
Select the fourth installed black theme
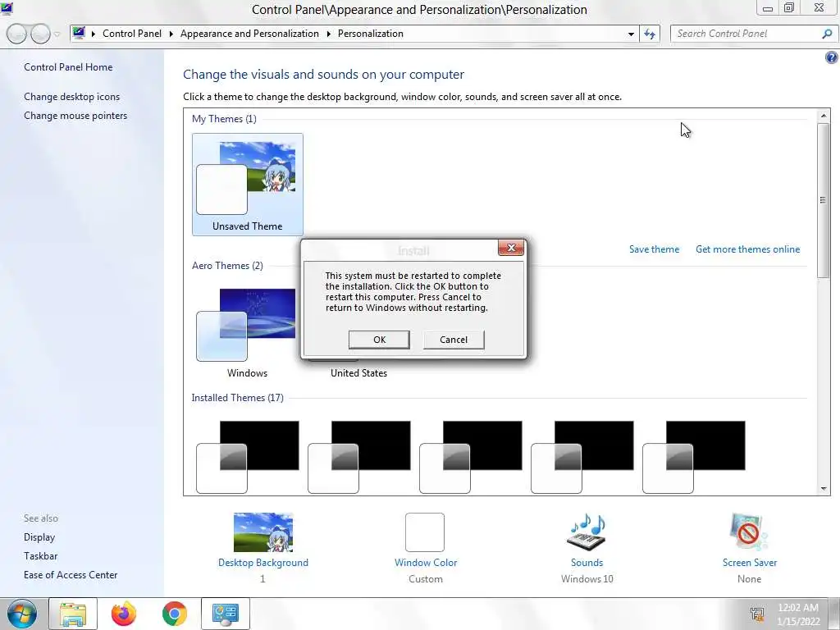pos(582,456)
